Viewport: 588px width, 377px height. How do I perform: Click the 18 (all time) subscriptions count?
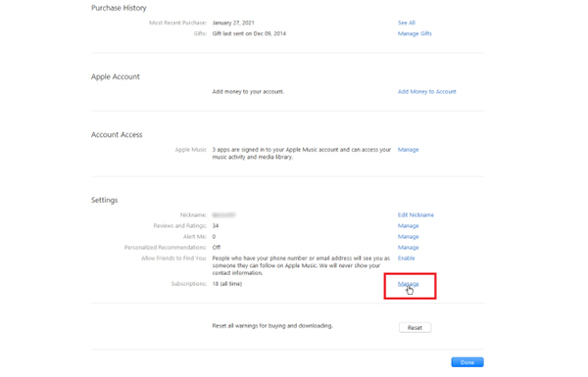coord(227,284)
